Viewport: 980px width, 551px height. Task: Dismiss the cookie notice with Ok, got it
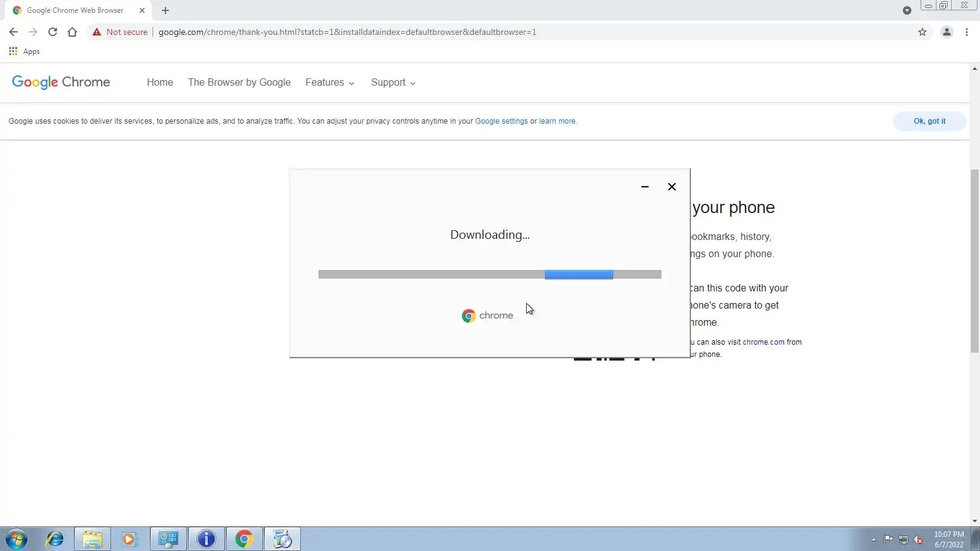[929, 121]
